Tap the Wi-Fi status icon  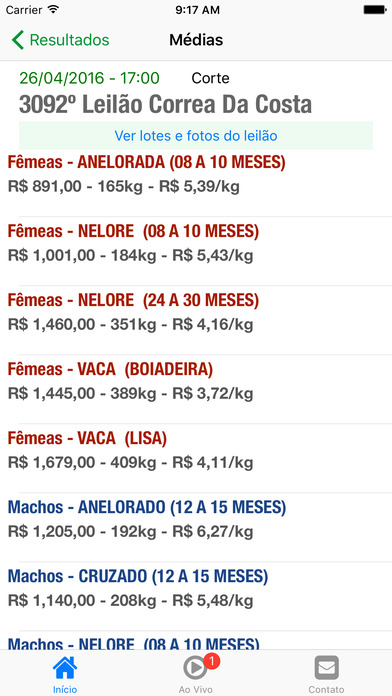53,9
